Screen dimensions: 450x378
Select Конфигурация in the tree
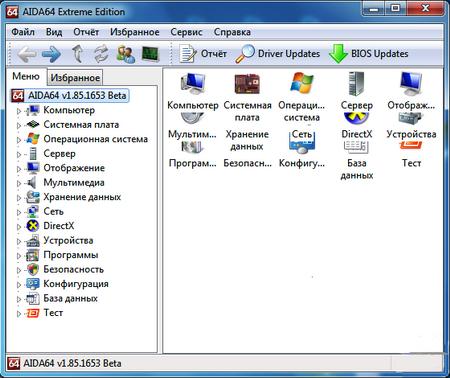(76, 284)
